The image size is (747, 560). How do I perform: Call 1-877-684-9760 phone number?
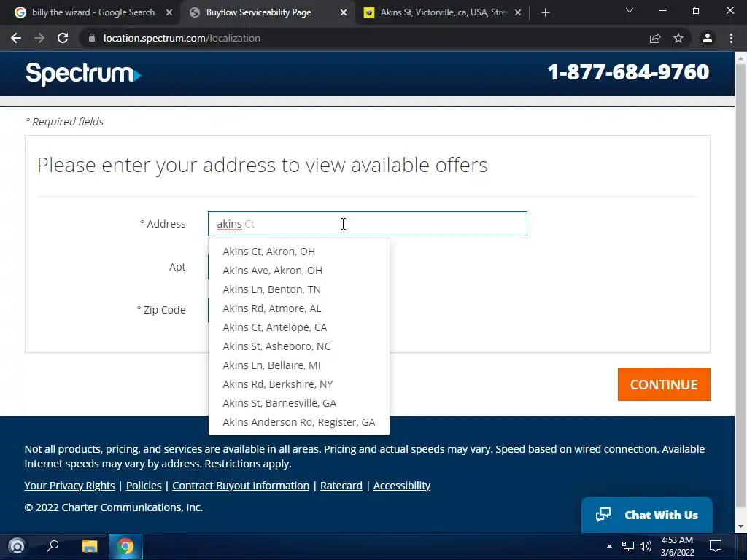[x=628, y=72]
